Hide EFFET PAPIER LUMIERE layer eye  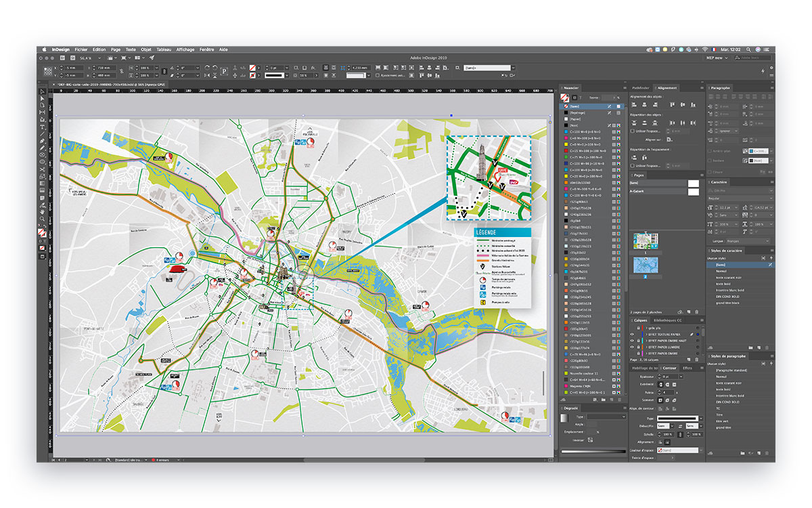coord(632,347)
